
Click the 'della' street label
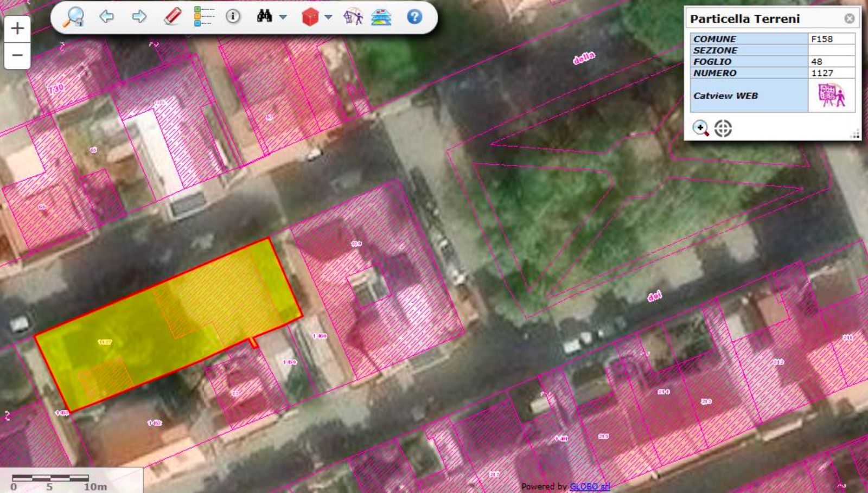[584, 57]
